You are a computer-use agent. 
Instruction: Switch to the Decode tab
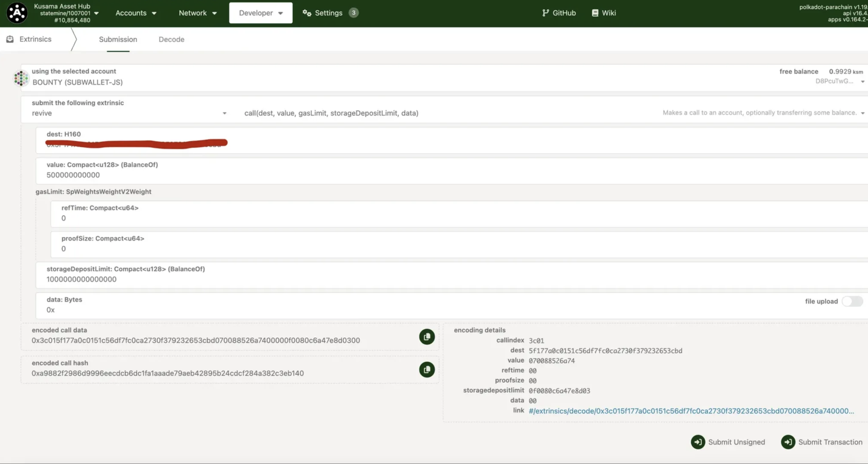click(x=171, y=39)
